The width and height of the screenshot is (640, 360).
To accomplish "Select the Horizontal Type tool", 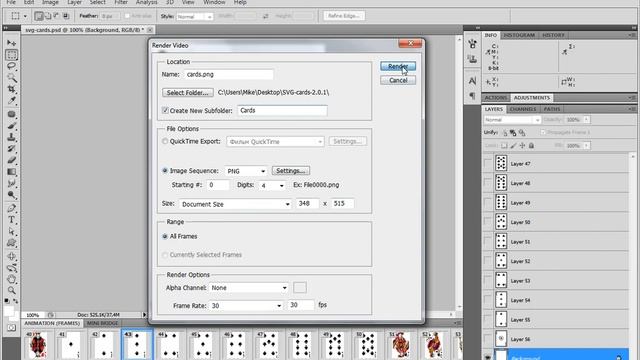I will pos(11,220).
